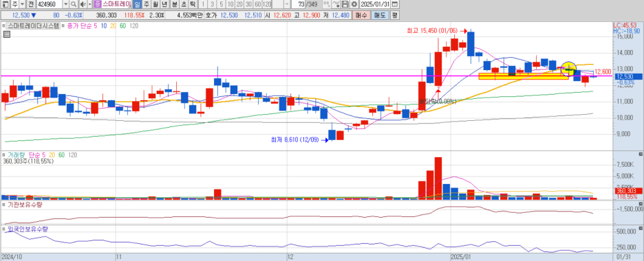Image resolution: width=644 pixels, height=261 pixels.
Task: Click the 외국인보유수량 panel label
Action: pyautogui.click(x=28, y=229)
